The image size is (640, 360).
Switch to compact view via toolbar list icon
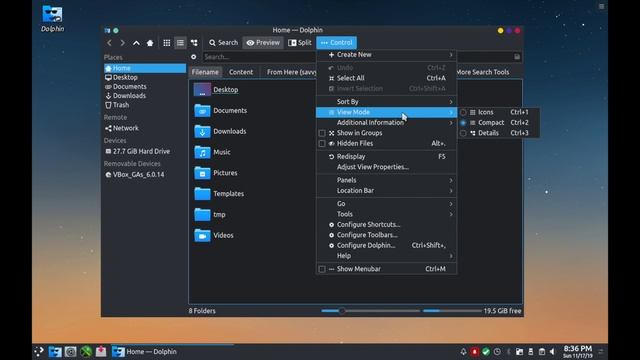[x=180, y=43]
